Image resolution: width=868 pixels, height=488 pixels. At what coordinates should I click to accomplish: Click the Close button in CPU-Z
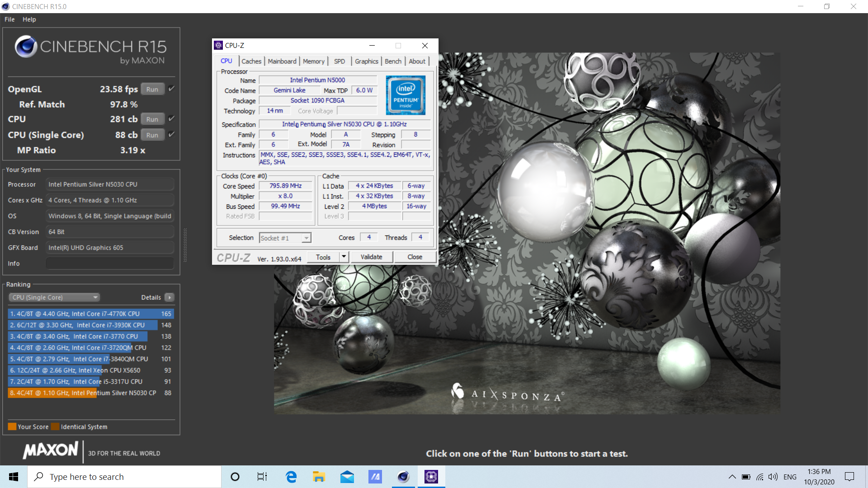[x=415, y=257]
